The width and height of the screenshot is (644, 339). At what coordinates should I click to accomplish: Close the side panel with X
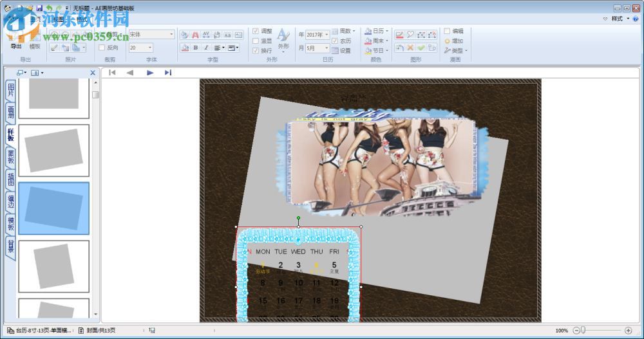93,73
